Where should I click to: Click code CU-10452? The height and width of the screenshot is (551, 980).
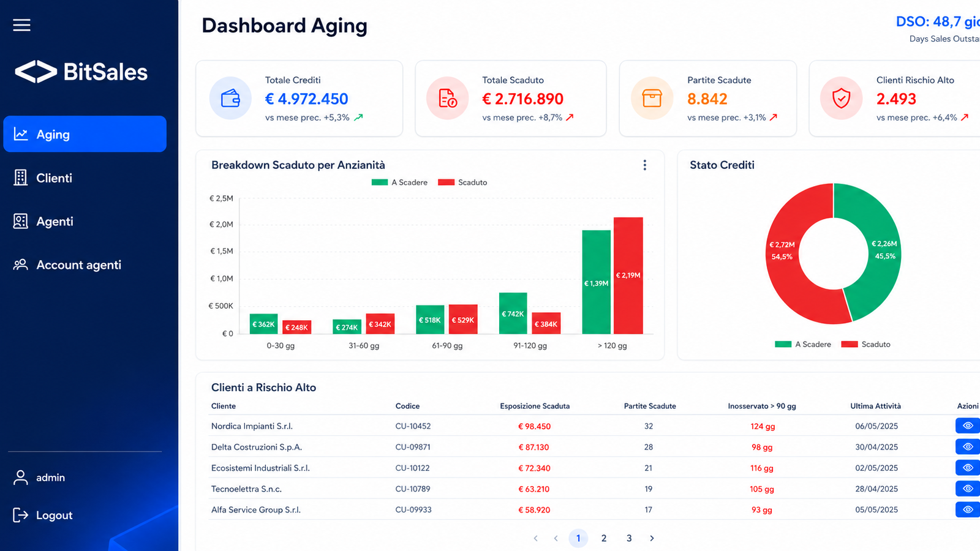click(x=413, y=426)
